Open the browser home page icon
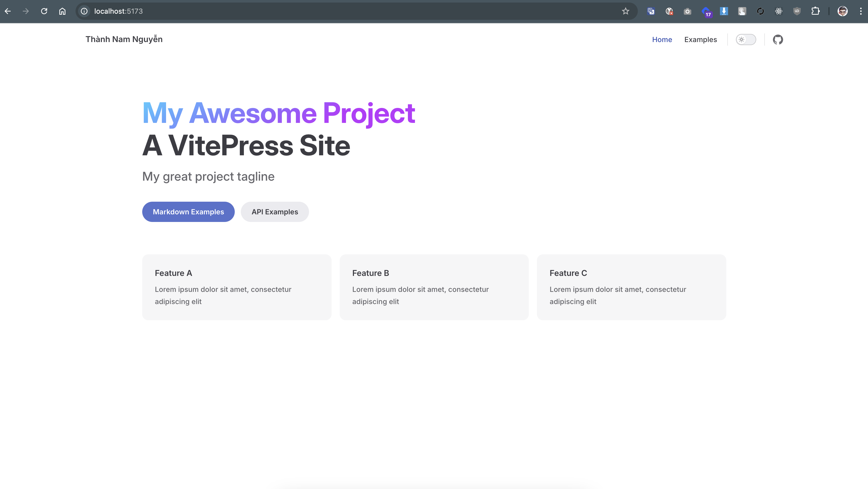 (x=62, y=11)
